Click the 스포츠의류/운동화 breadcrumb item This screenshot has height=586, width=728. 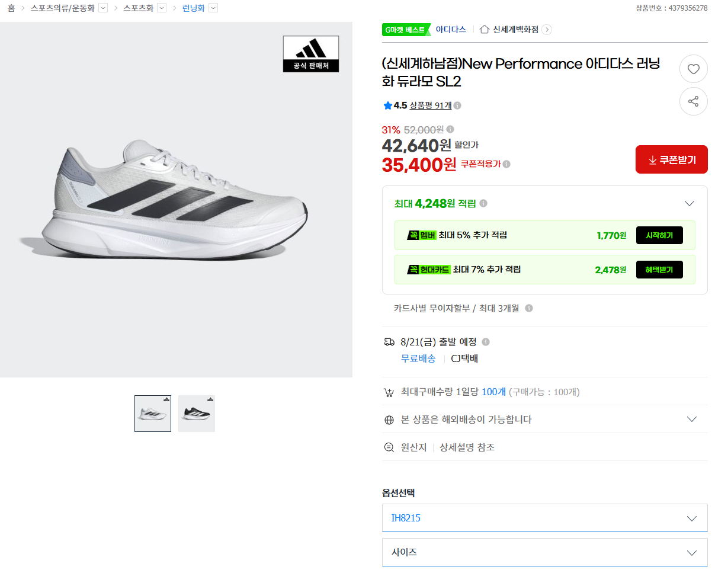(63, 8)
